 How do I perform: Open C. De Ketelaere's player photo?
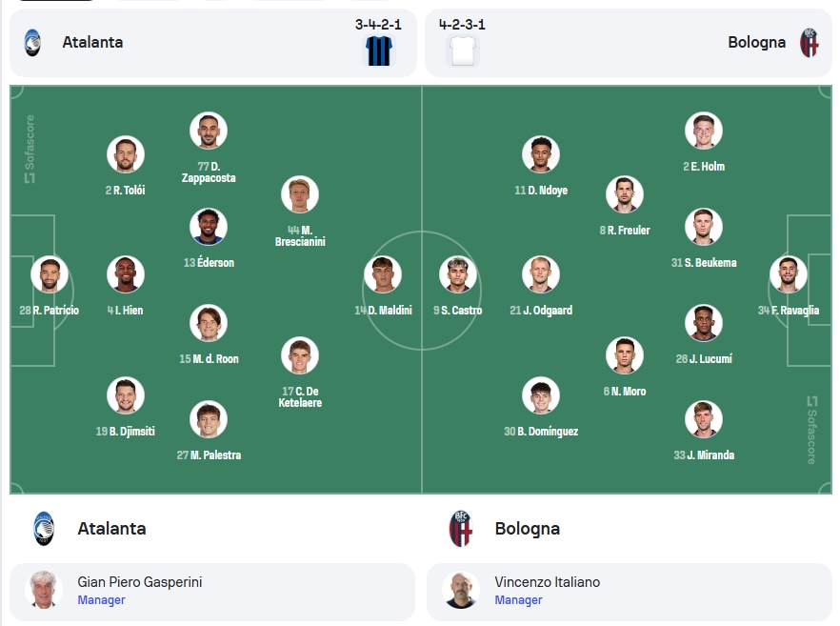click(300, 355)
